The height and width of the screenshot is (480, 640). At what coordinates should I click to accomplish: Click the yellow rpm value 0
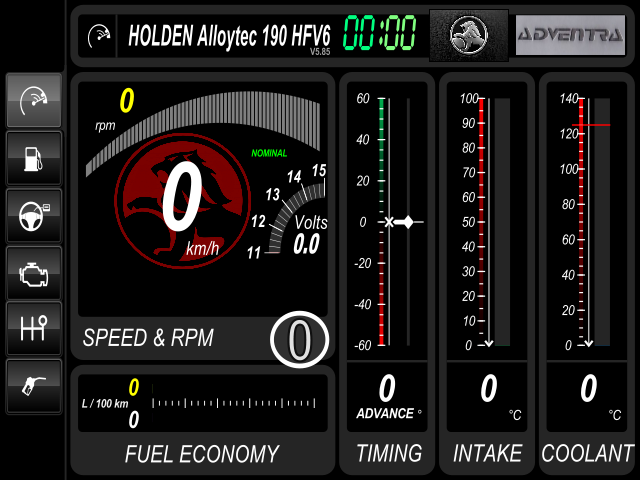click(127, 100)
